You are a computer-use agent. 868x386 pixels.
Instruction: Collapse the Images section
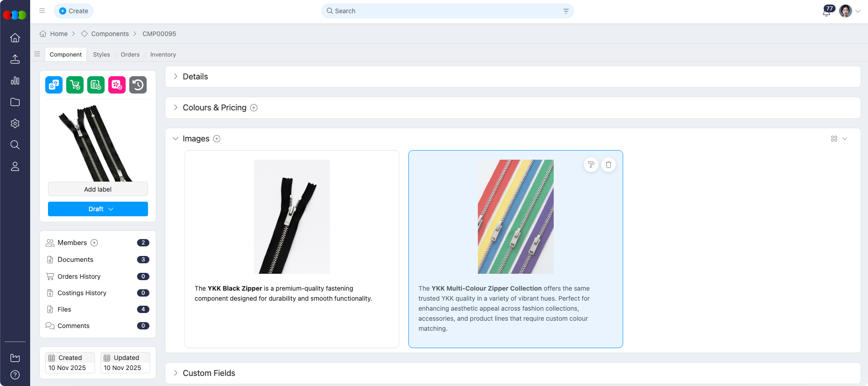(175, 139)
